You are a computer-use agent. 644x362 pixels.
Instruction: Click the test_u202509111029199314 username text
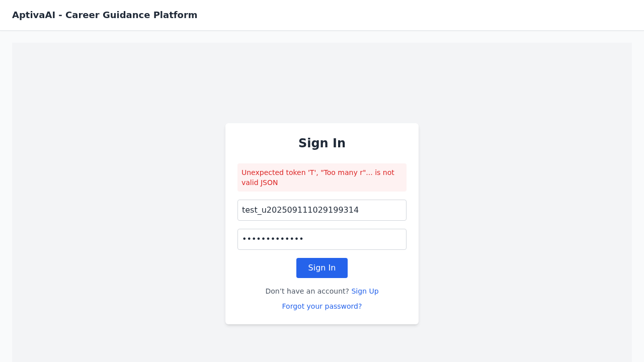click(300, 210)
